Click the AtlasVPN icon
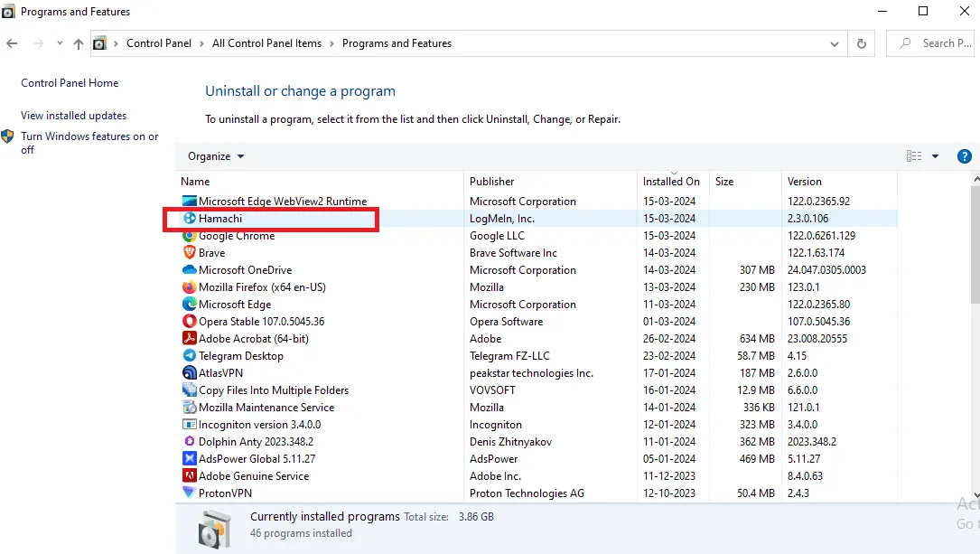Screen dimensions: 980x554 pyautogui.click(x=189, y=373)
